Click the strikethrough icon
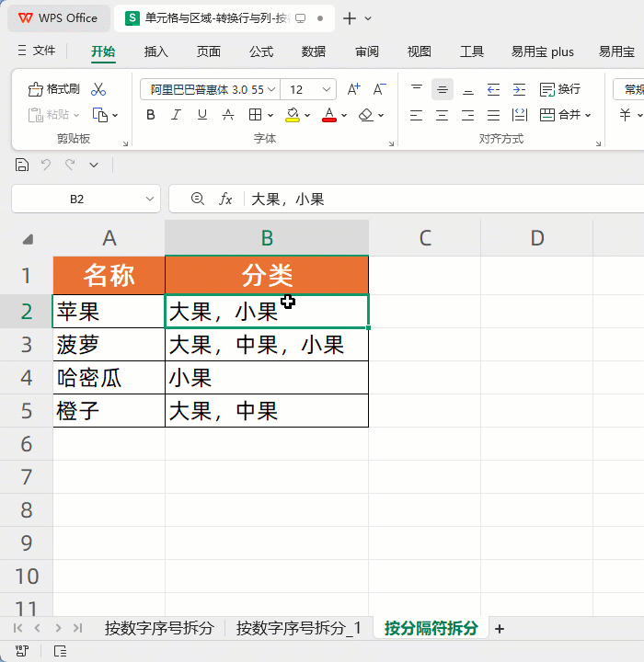 pyautogui.click(x=228, y=115)
